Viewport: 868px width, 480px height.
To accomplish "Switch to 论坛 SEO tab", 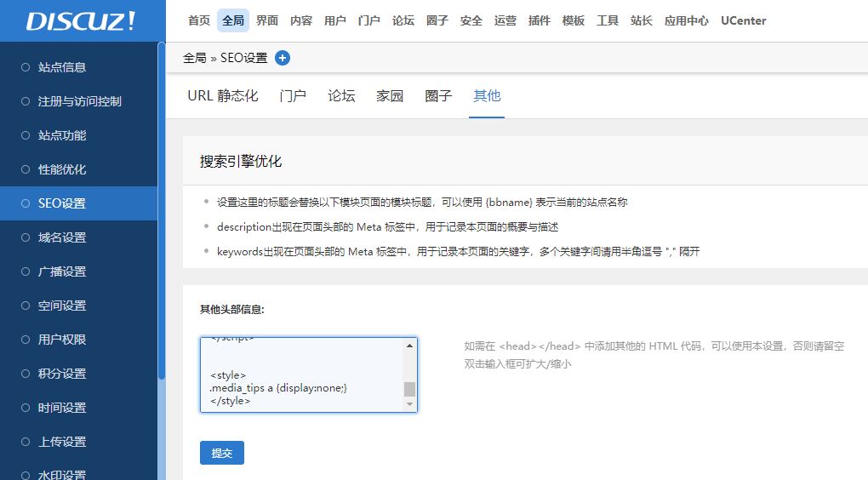I will point(341,96).
